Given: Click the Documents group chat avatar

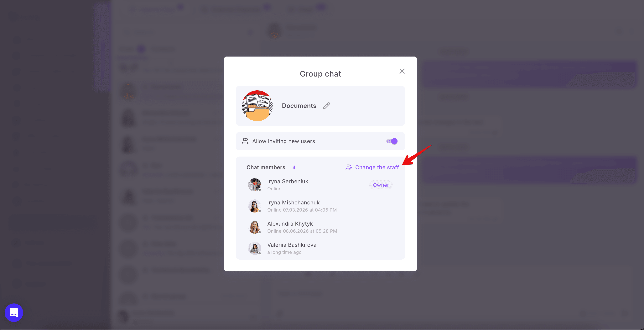Looking at the screenshot, I should click(x=257, y=106).
